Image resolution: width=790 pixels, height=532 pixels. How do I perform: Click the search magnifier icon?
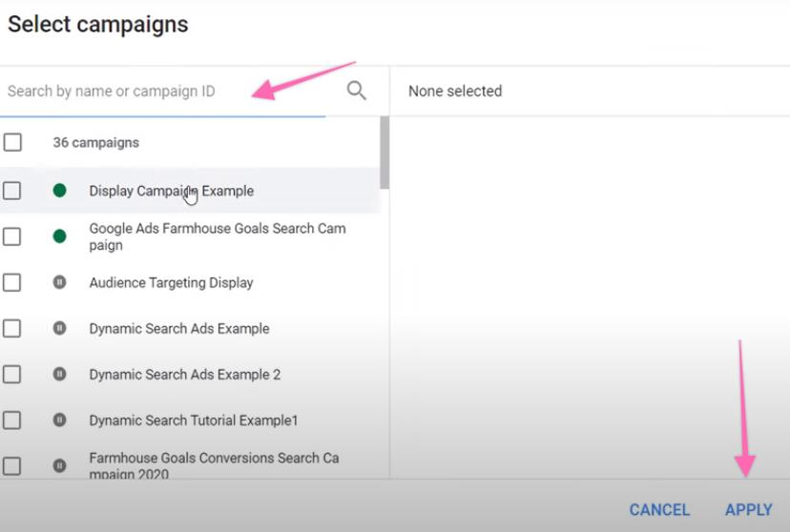pyautogui.click(x=356, y=91)
